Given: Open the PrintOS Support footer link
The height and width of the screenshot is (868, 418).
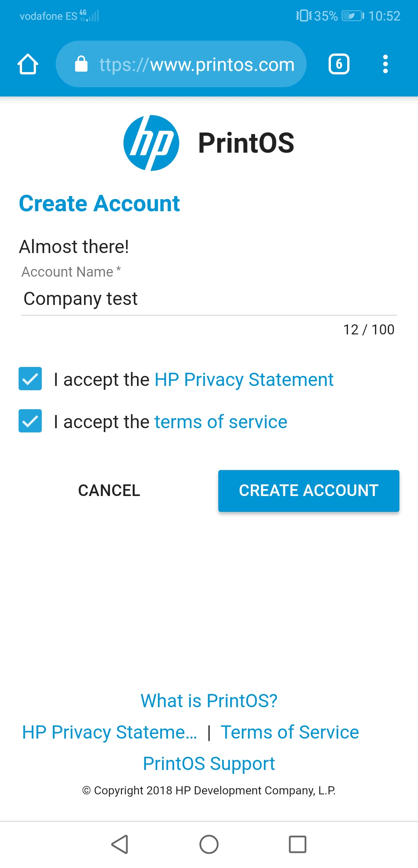Looking at the screenshot, I should (209, 764).
